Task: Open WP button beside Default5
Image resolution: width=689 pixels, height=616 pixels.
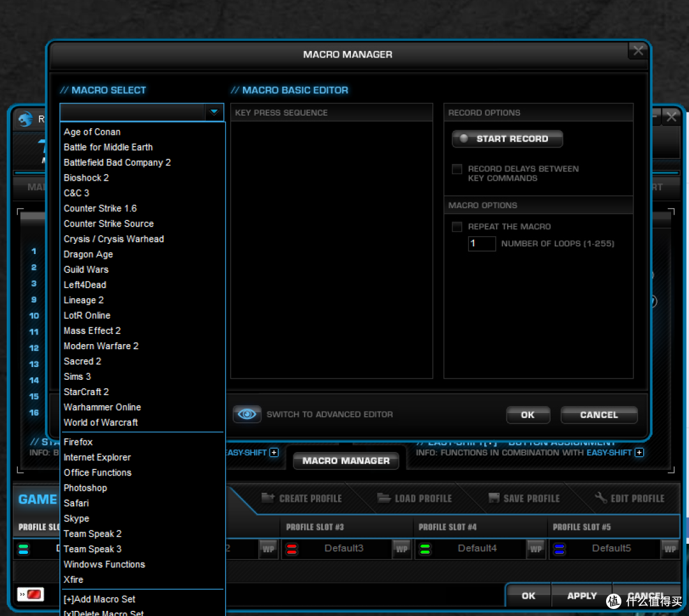Action: point(670,549)
